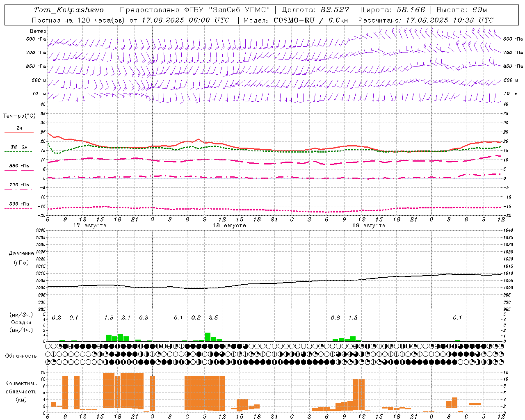Screen dimensions: 525x420
Task: Select the 18 августа date label
Action: pyautogui.click(x=229, y=226)
